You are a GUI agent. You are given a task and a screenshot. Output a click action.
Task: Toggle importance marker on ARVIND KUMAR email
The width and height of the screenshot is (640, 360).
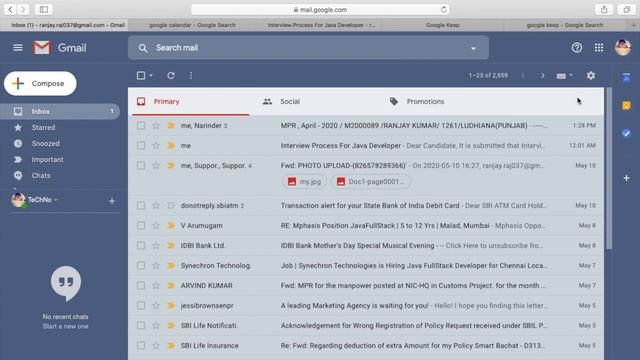click(171, 285)
